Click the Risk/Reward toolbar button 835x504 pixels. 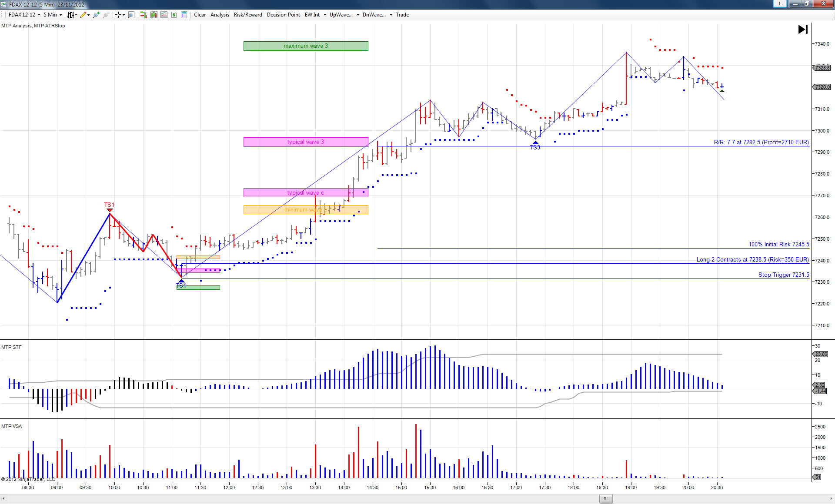248,15
